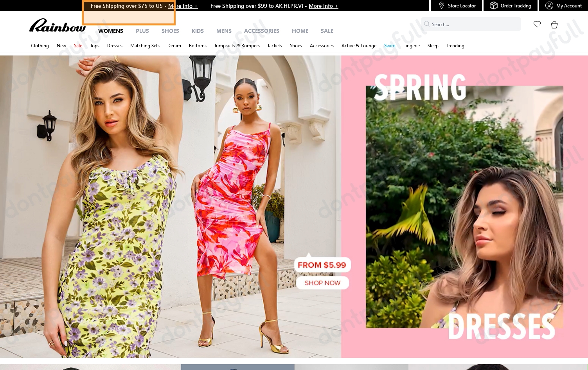
Task: Expand More Info for $75 US shipping
Action: click(183, 6)
